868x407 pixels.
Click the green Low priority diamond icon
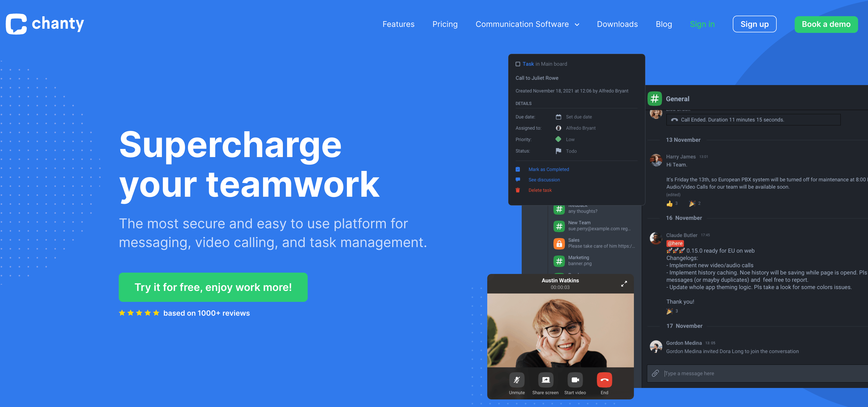click(558, 139)
